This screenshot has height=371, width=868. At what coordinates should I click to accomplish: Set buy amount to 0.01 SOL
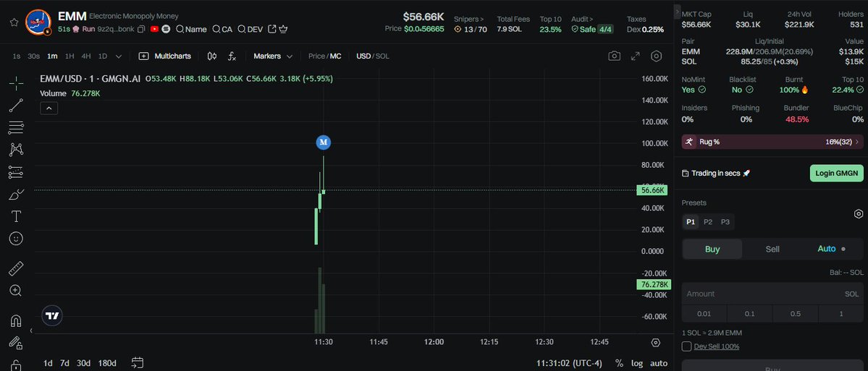pyautogui.click(x=704, y=313)
